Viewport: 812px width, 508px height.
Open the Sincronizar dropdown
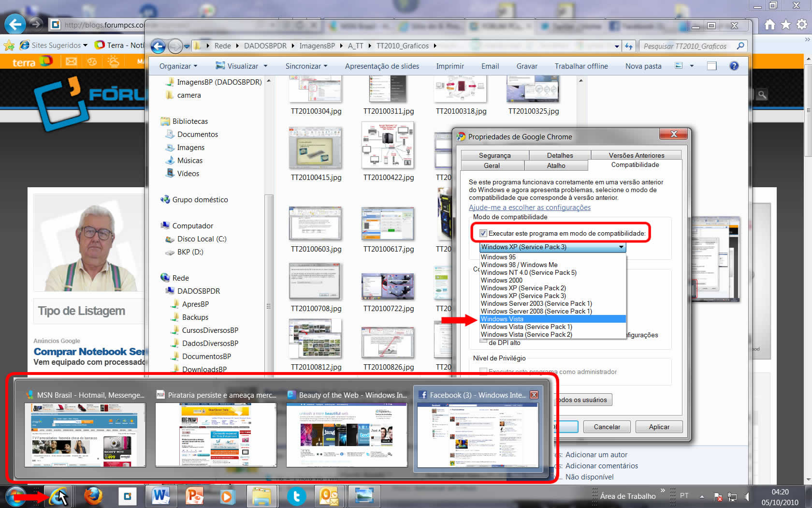click(x=306, y=66)
